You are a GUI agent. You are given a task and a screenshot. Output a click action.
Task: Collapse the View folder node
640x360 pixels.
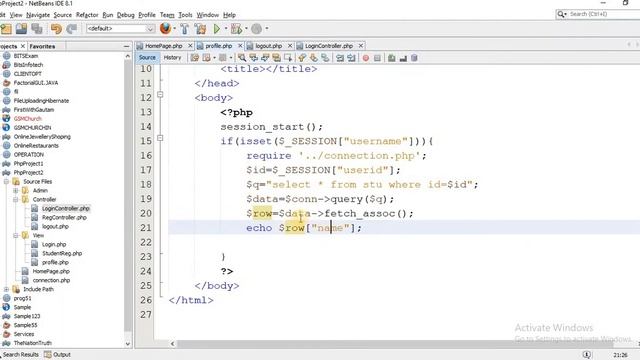click(16, 235)
